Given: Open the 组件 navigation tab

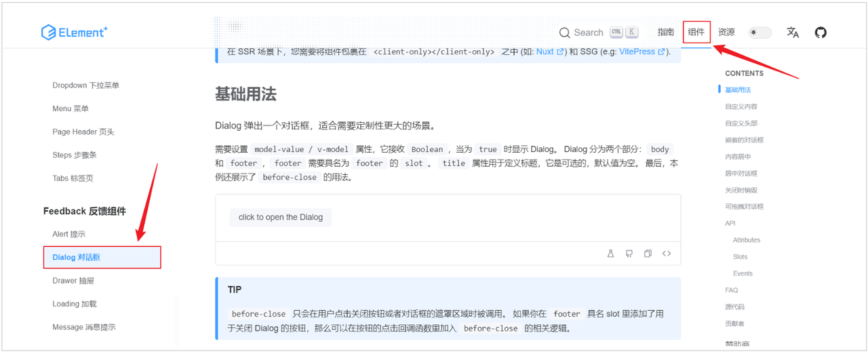Looking at the screenshot, I should (x=696, y=32).
